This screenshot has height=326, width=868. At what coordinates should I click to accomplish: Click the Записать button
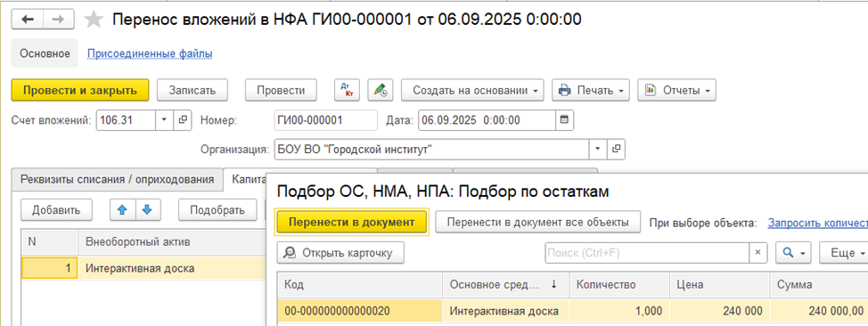192,90
